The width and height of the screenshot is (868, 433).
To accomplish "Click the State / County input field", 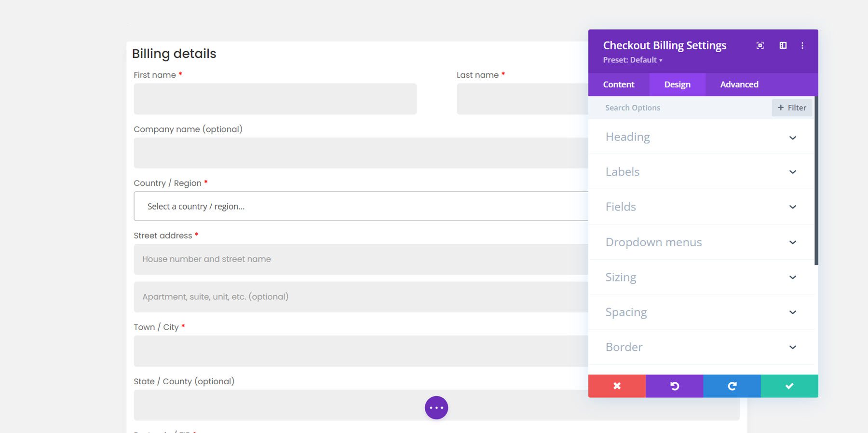I will tap(436, 405).
